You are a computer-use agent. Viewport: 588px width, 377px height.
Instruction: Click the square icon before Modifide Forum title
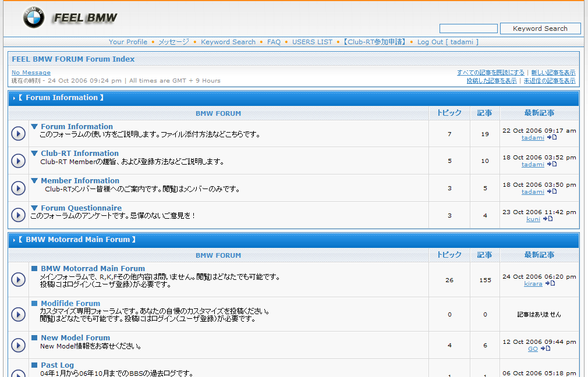click(34, 303)
